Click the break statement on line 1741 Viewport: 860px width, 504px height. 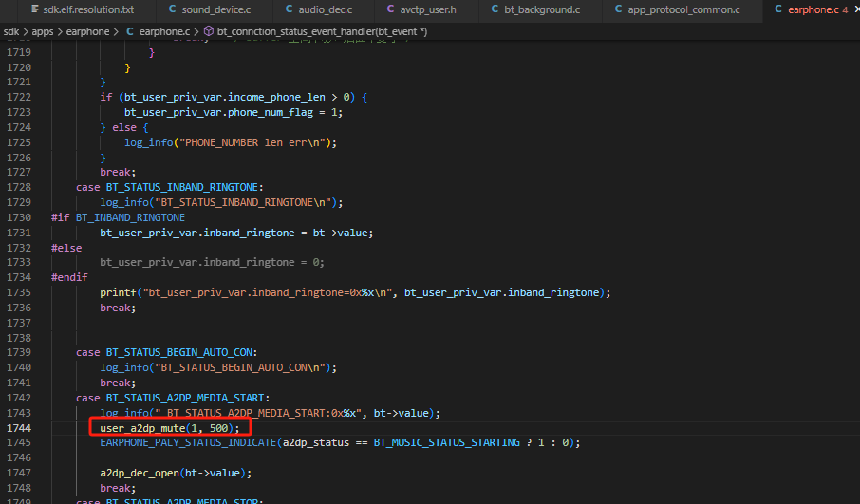pos(118,383)
